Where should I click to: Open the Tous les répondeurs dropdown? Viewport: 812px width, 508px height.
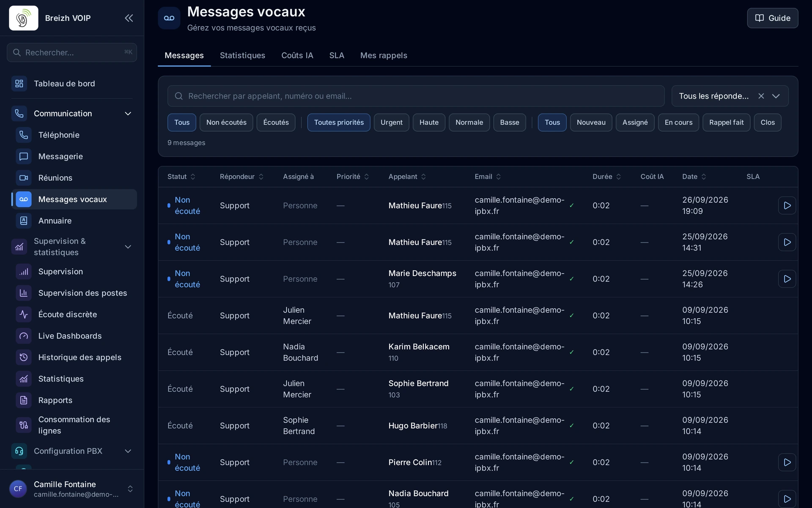click(730, 96)
